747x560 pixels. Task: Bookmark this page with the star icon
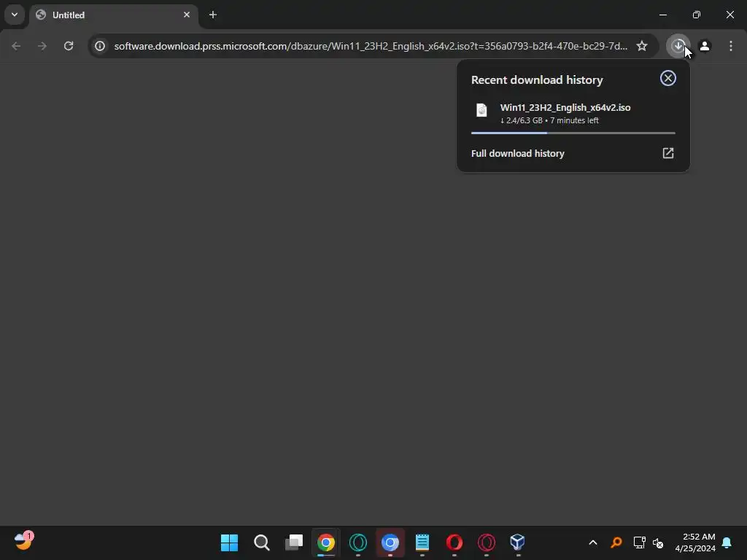(642, 46)
